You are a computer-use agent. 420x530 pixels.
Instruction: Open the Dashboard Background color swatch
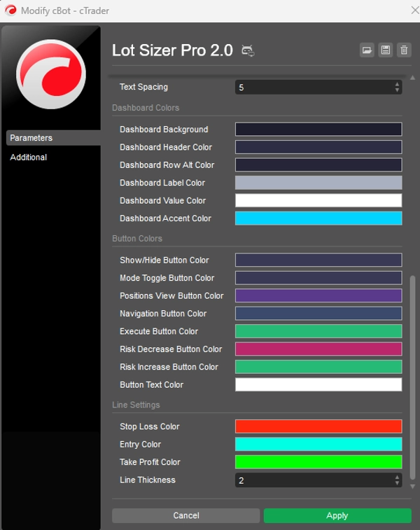318,129
